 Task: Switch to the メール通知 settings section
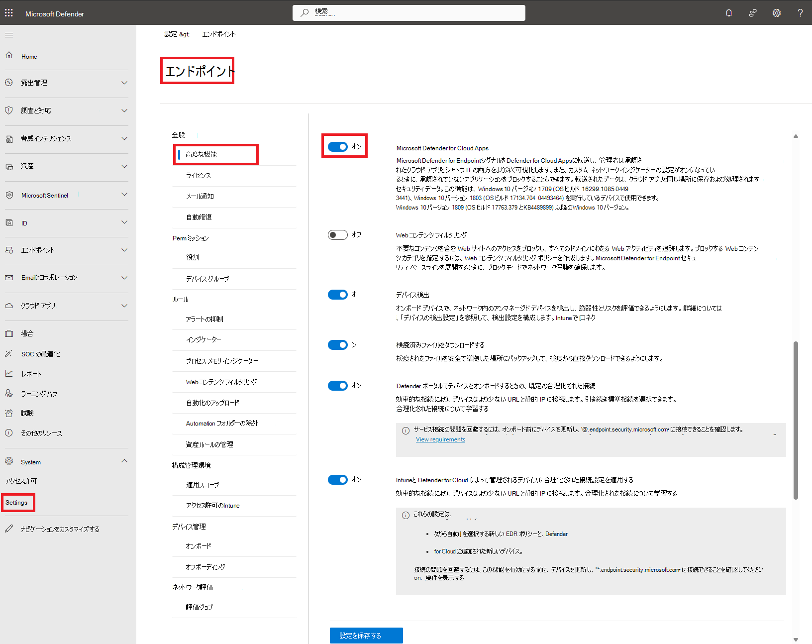200,196
